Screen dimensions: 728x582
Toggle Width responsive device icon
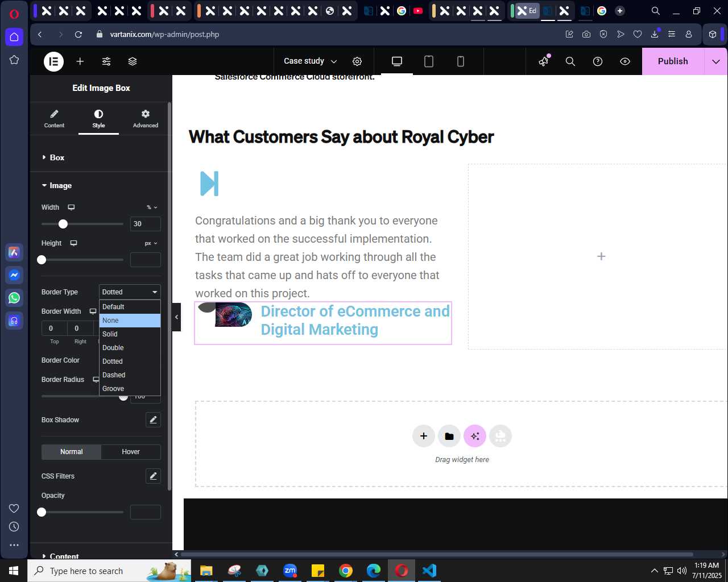71,207
